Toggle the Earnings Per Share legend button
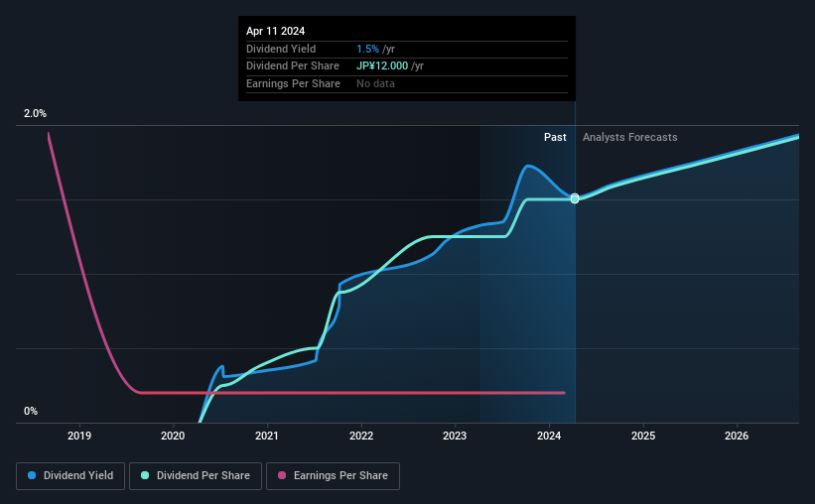Viewport: 815px width, 504px height. tap(333, 476)
